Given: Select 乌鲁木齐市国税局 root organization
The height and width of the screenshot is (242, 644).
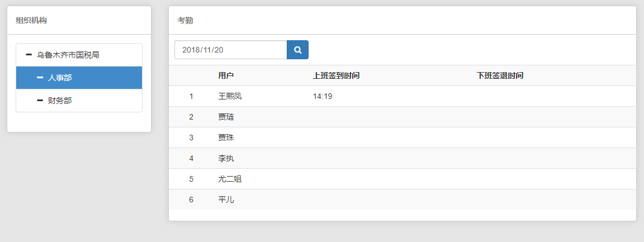Looking at the screenshot, I should [68, 55].
